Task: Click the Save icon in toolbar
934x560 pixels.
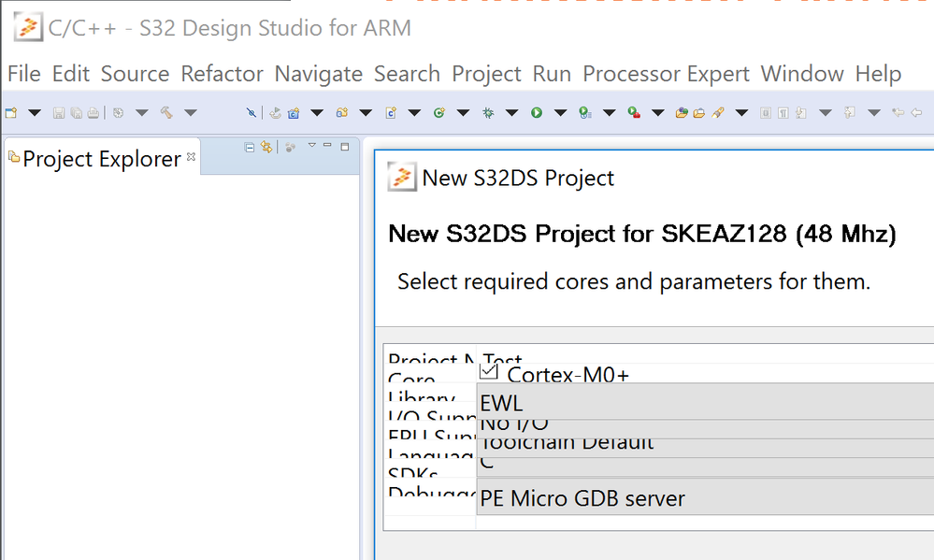Action: click(x=59, y=113)
